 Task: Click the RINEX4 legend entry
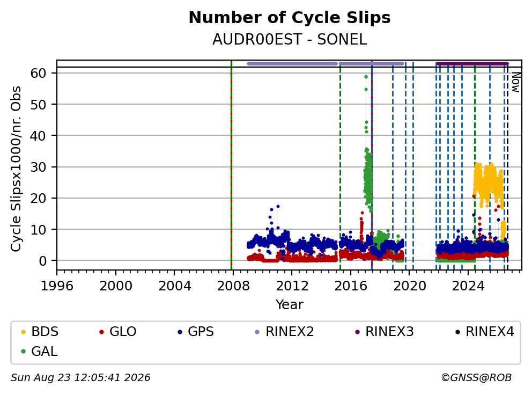[x=484, y=332]
